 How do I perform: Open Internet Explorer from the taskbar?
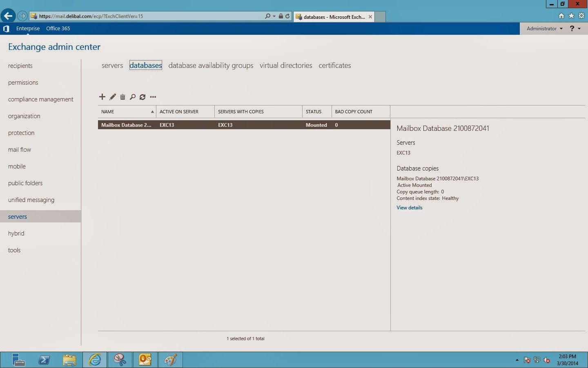[x=95, y=360]
